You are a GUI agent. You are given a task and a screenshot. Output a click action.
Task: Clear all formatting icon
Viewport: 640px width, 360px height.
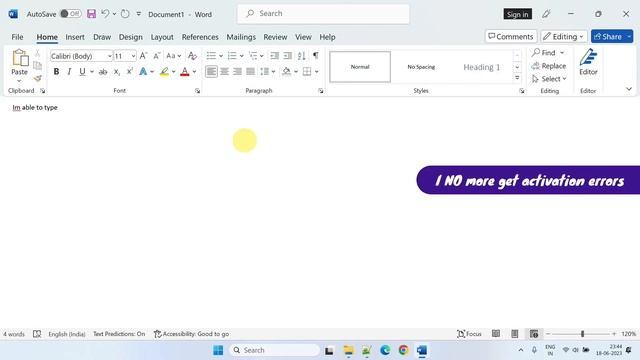click(192, 56)
